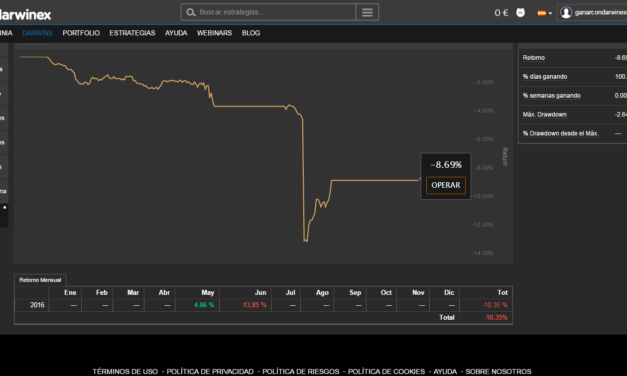Open the footer AYUDA link
627x376 pixels.
click(x=445, y=372)
